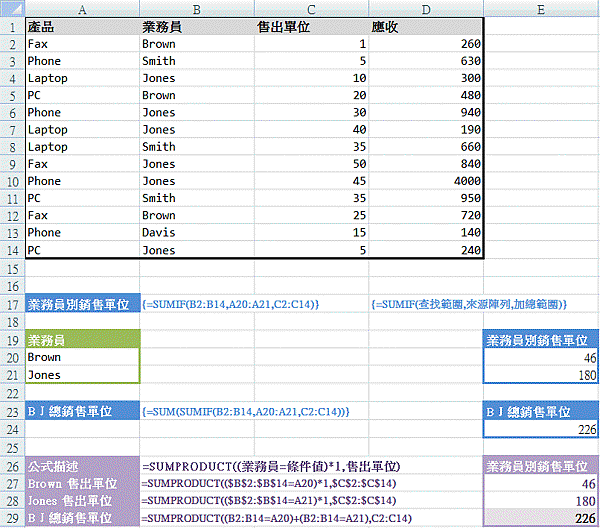Click the 售出單位 header cell
The width and height of the screenshot is (600, 528).
click(x=311, y=27)
